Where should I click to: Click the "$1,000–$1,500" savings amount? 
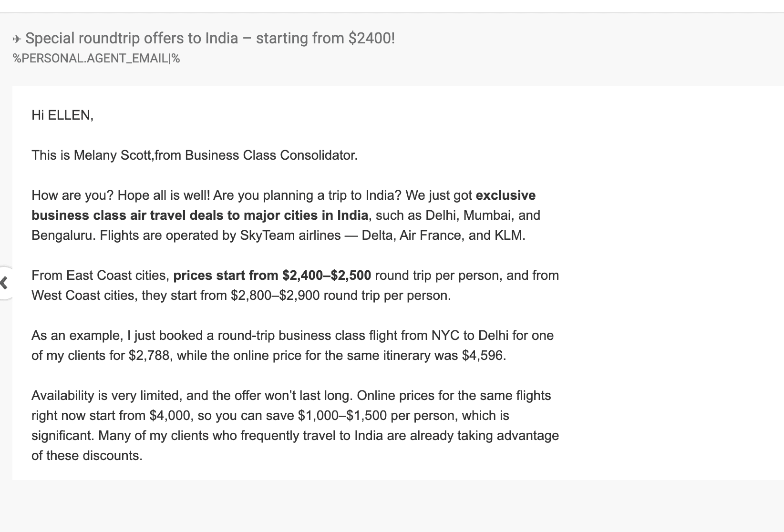pyautogui.click(x=342, y=416)
